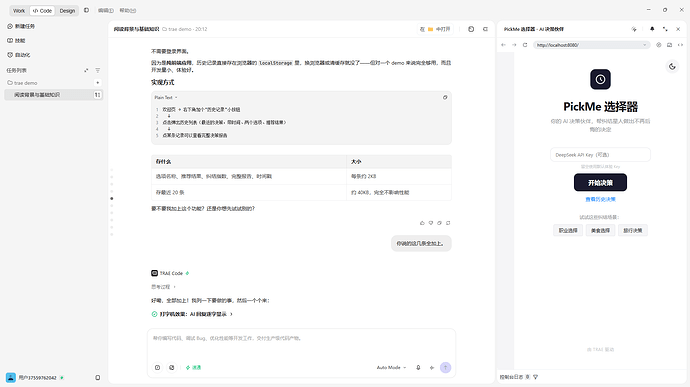The width and height of the screenshot is (690, 387).
Task: Expand the Plain Text language dropdown
Action: click(166, 97)
